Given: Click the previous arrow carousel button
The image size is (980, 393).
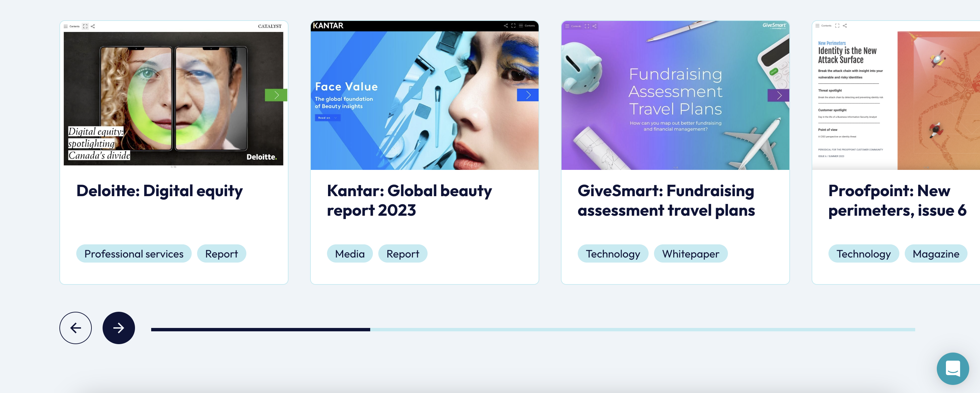Looking at the screenshot, I should 75,328.
